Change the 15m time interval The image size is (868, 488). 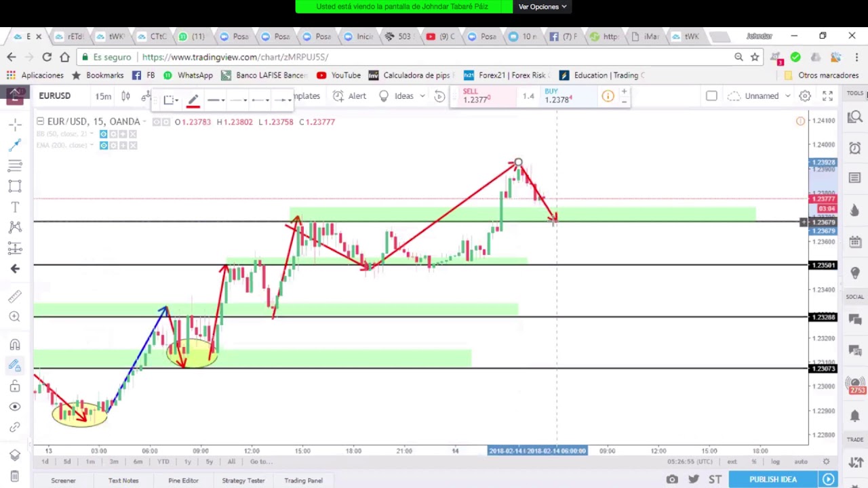(103, 96)
